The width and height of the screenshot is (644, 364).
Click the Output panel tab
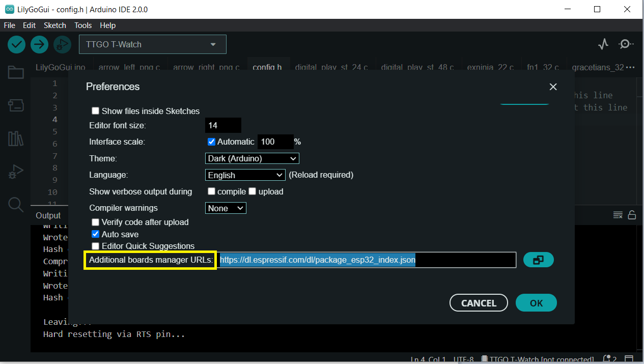(x=48, y=215)
